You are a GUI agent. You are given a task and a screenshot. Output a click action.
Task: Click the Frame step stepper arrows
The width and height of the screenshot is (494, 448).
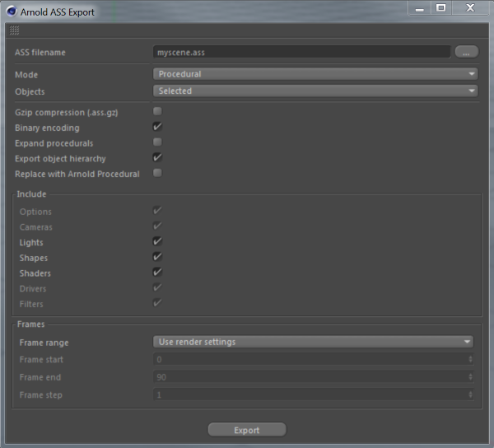click(x=470, y=394)
